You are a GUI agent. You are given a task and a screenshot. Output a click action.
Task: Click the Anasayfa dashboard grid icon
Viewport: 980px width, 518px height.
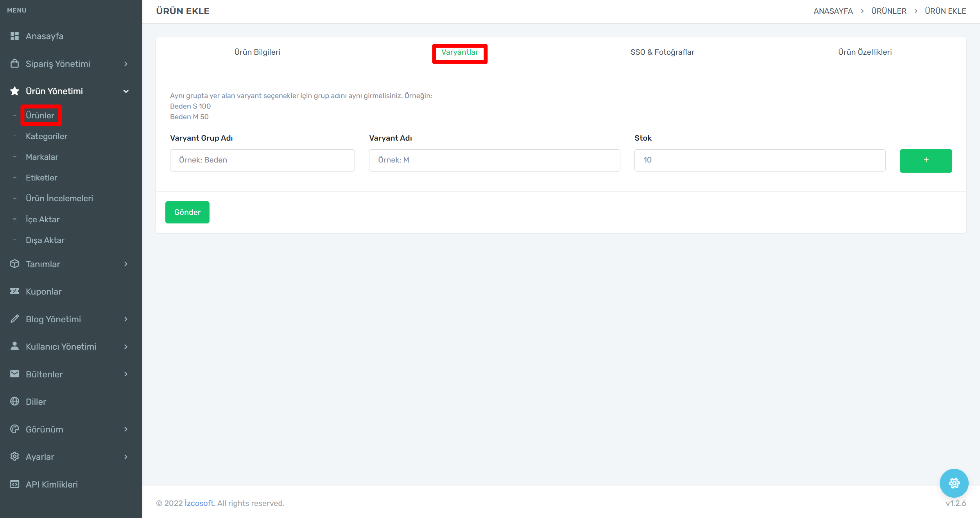click(14, 36)
